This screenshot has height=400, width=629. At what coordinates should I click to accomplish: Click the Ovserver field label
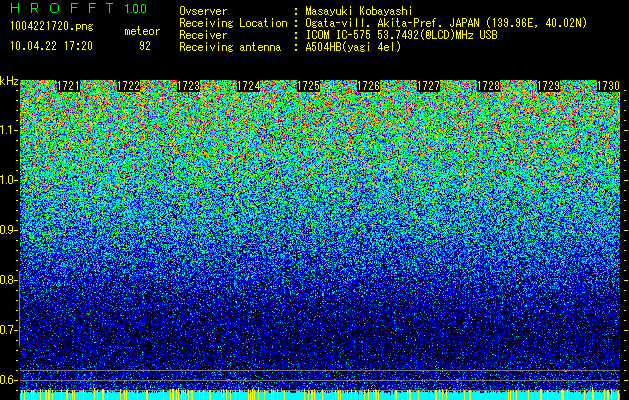coord(203,11)
